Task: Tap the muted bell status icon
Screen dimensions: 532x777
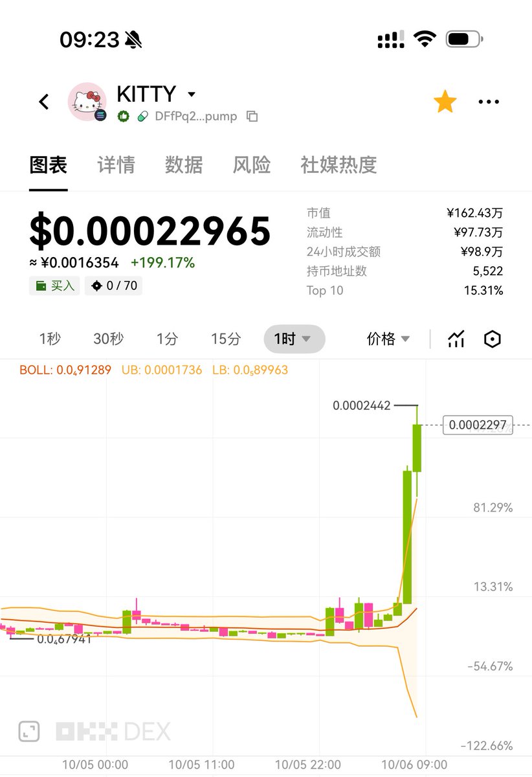Action: (134, 40)
